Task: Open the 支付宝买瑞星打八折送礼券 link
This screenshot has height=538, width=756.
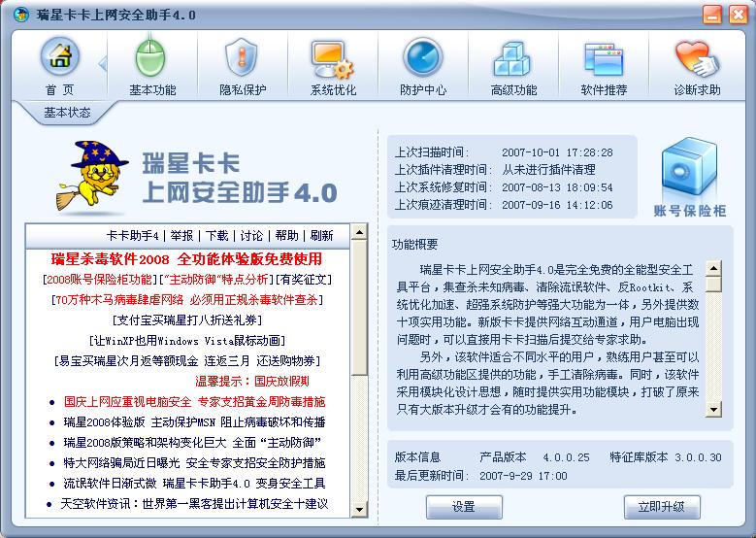Action: tap(187, 319)
